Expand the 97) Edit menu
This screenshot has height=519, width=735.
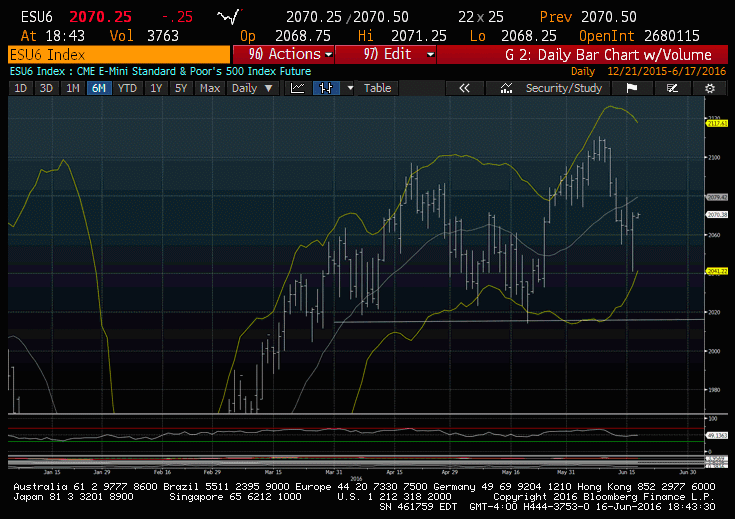coord(386,54)
